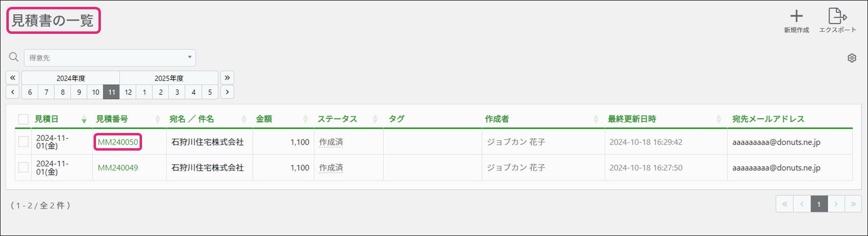Open estimate MM240049 link
The image size is (868, 236).
(118, 168)
